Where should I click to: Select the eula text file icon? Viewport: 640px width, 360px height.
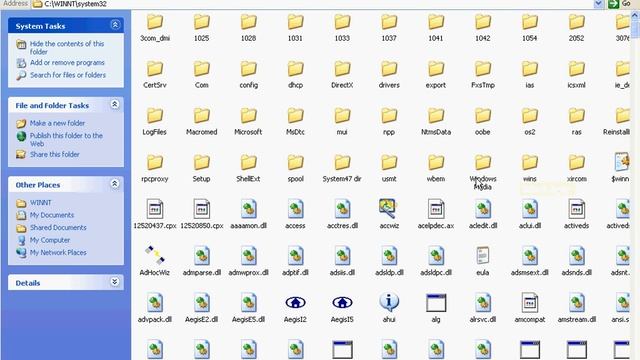pyautogui.click(x=483, y=256)
